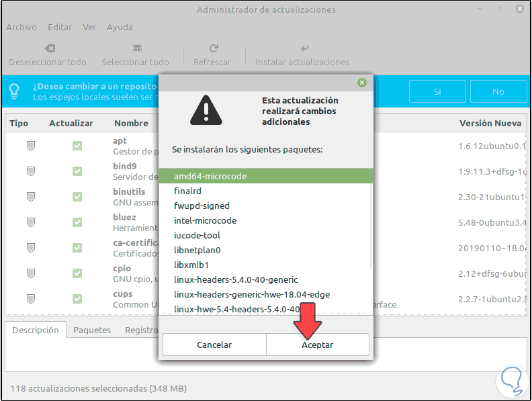Screen dimensions: 532x401
Task: Click the shield type icon for binutils
Action: click(31, 197)
